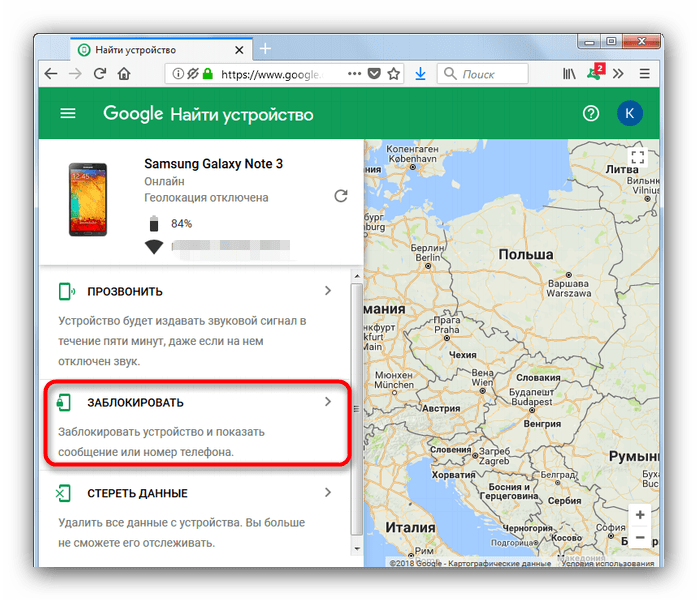Open the Firefox library icon
Image resolution: width=698 pixels, height=600 pixels.
pos(570,74)
